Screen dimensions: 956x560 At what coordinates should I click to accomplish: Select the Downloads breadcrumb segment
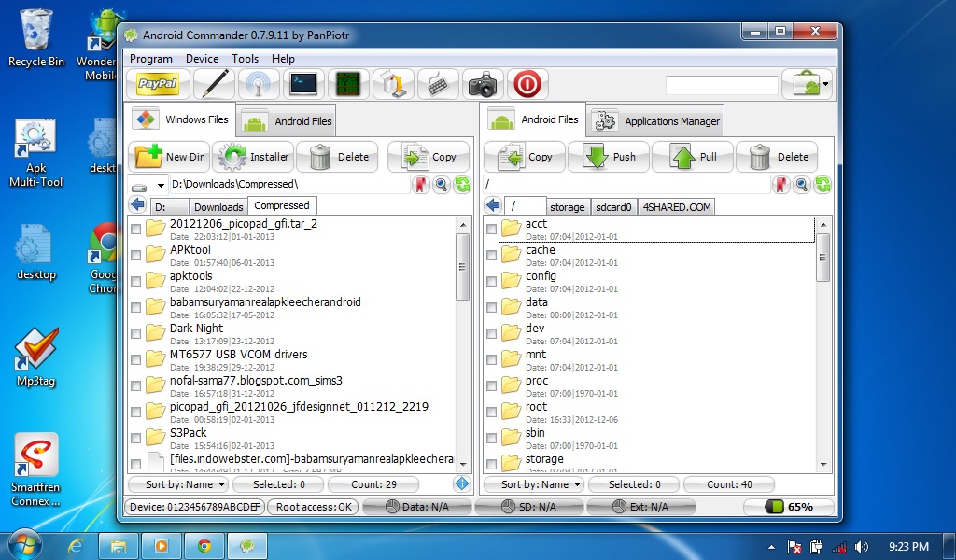[x=218, y=206]
